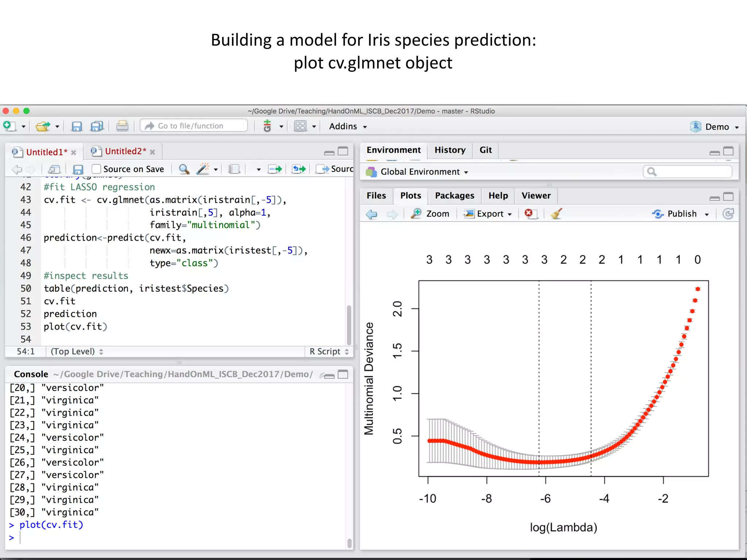Click the workspace panes grid icon
The image size is (747, 560).
pyautogui.click(x=300, y=126)
